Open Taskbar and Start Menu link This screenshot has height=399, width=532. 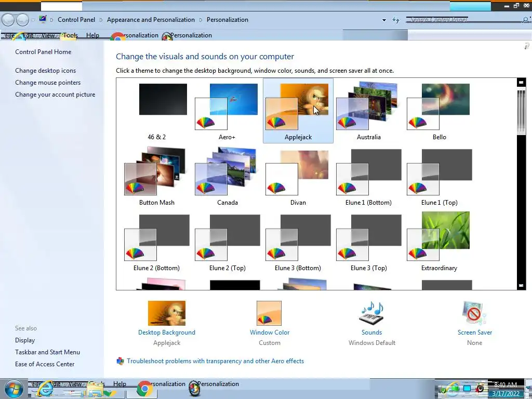pos(47,352)
